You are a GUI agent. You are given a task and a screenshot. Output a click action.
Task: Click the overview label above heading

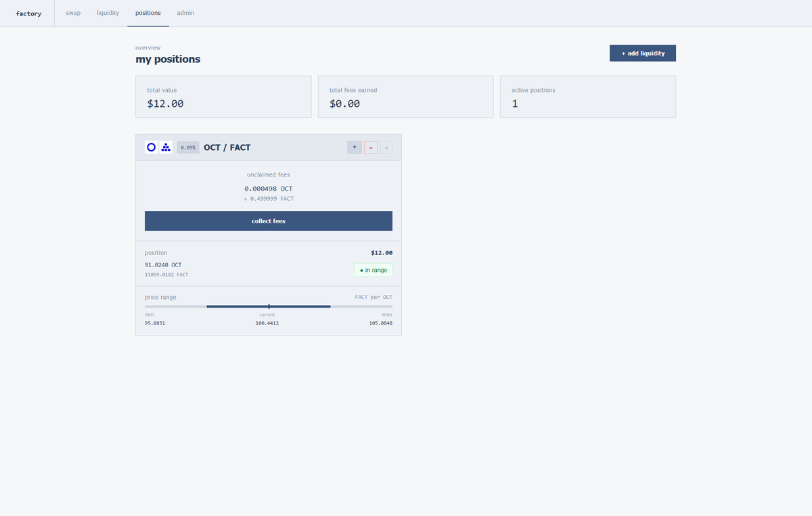148,47
